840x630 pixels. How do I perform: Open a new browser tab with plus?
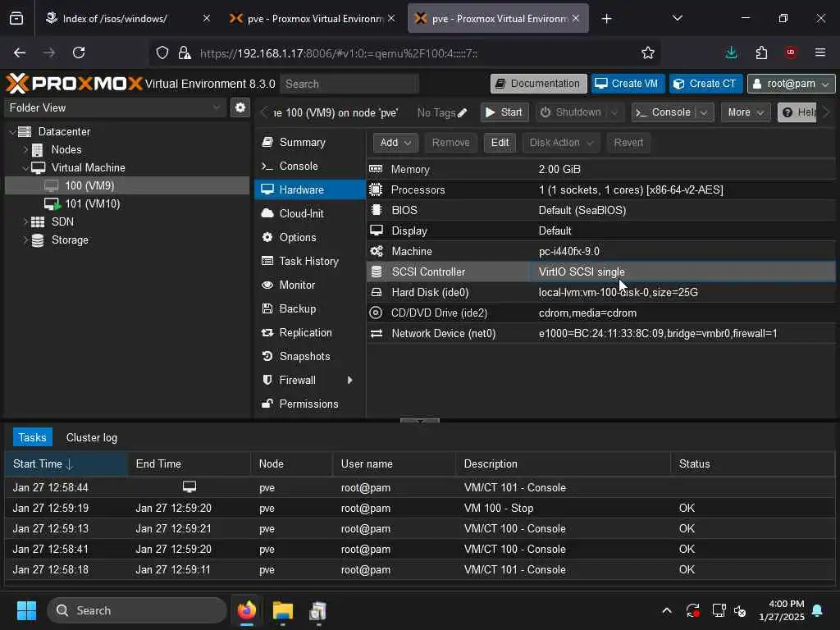(x=606, y=19)
